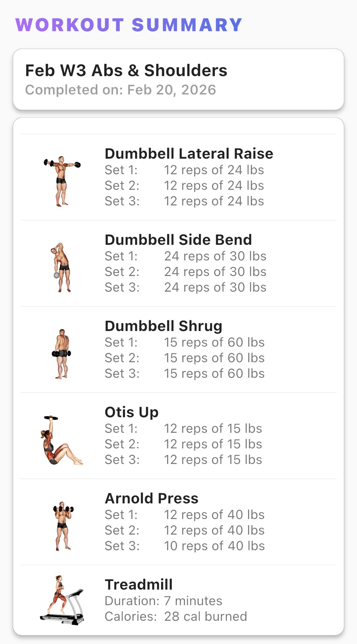This screenshot has height=644, width=357.
Task: Tap the Completed on Feb 20, 2026 date
Action: 121,90
